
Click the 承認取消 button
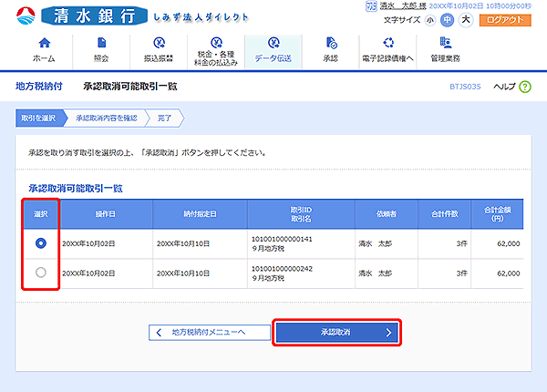(x=337, y=333)
